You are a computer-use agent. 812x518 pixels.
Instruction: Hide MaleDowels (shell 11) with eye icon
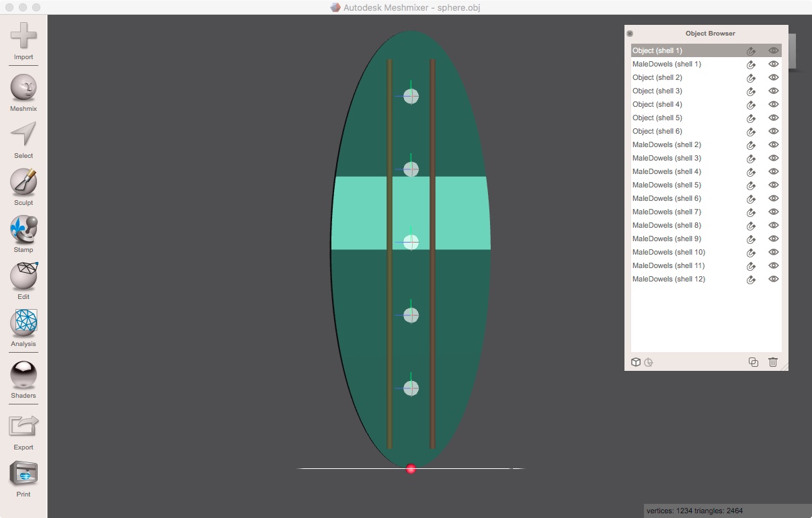(774, 265)
